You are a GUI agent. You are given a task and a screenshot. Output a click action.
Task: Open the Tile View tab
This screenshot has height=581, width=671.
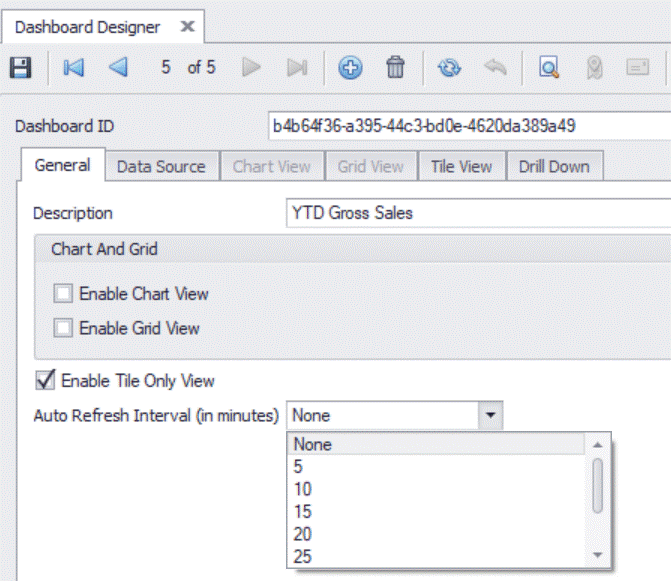[461, 167]
